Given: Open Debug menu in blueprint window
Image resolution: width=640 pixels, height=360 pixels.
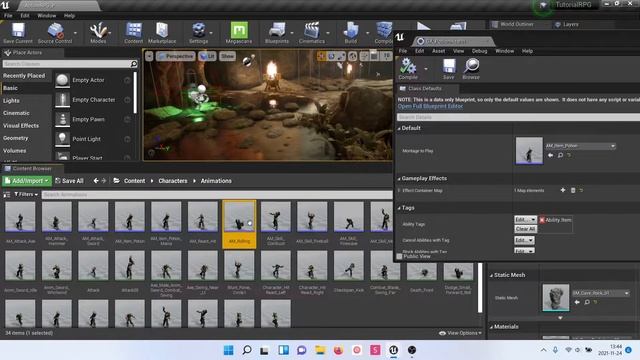Looking at the screenshot, I should pos(480,51).
